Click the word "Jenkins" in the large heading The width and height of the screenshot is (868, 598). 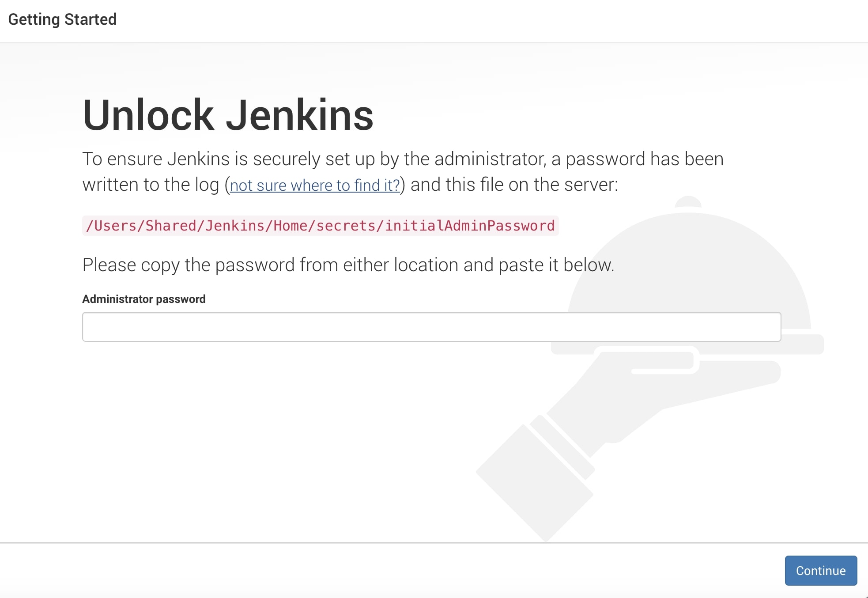tap(299, 116)
